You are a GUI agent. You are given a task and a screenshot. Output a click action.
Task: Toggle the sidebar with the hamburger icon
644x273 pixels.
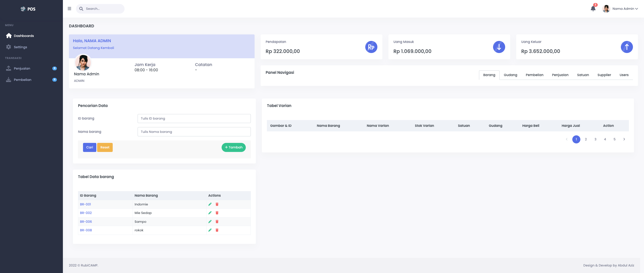point(69,8)
